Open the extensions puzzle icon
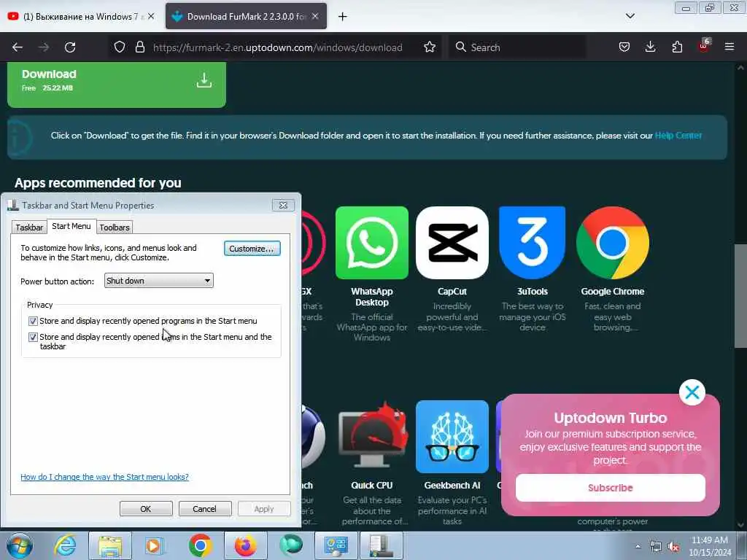Screen dimensions: 747x560 [677, 47]
